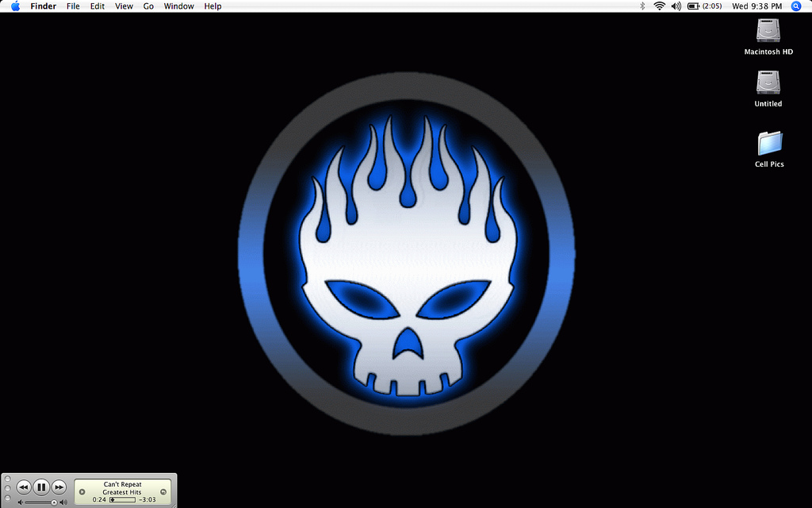Screen dimensions: 812x508
Task: Minimize the iTunes mini player to Dock
Action: pos(7,488)
